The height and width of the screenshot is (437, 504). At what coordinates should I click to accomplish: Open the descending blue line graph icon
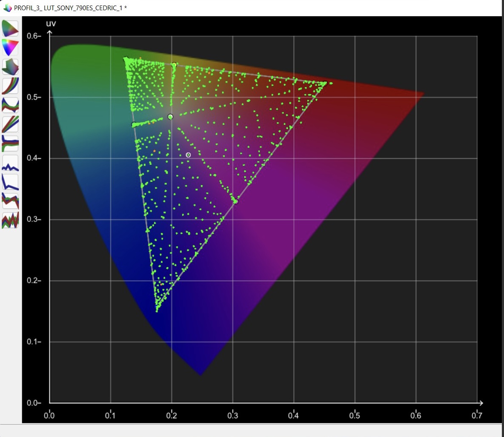coord(10,182)
